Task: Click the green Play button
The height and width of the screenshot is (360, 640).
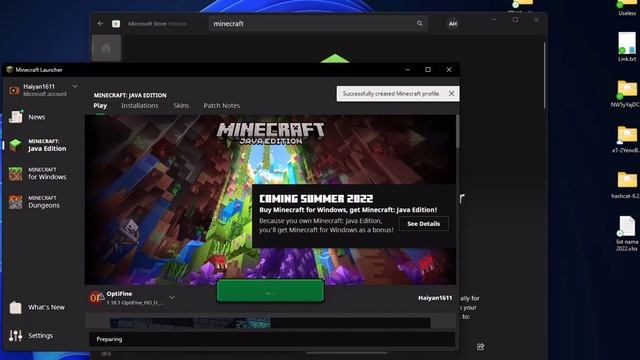Action: click(270, 291)
